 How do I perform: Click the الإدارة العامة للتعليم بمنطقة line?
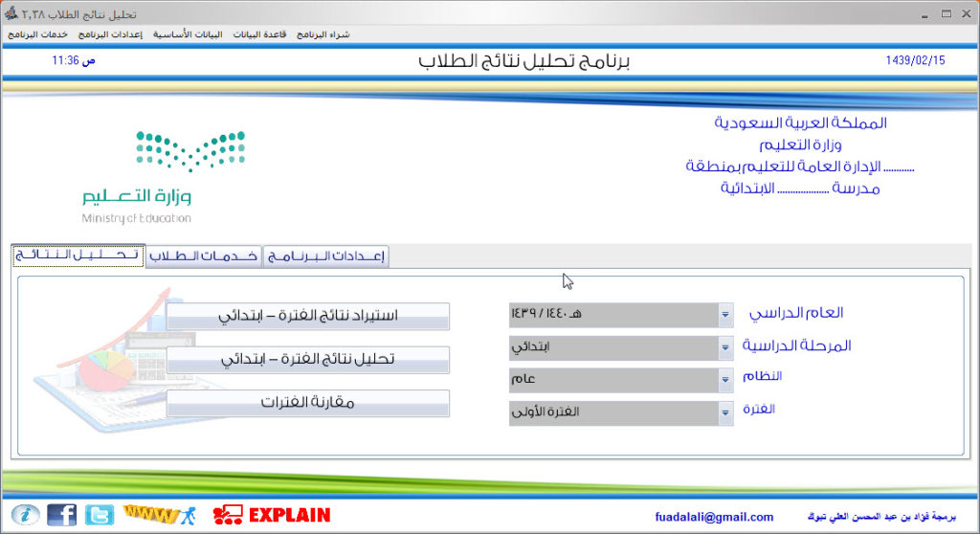(800, 167)
